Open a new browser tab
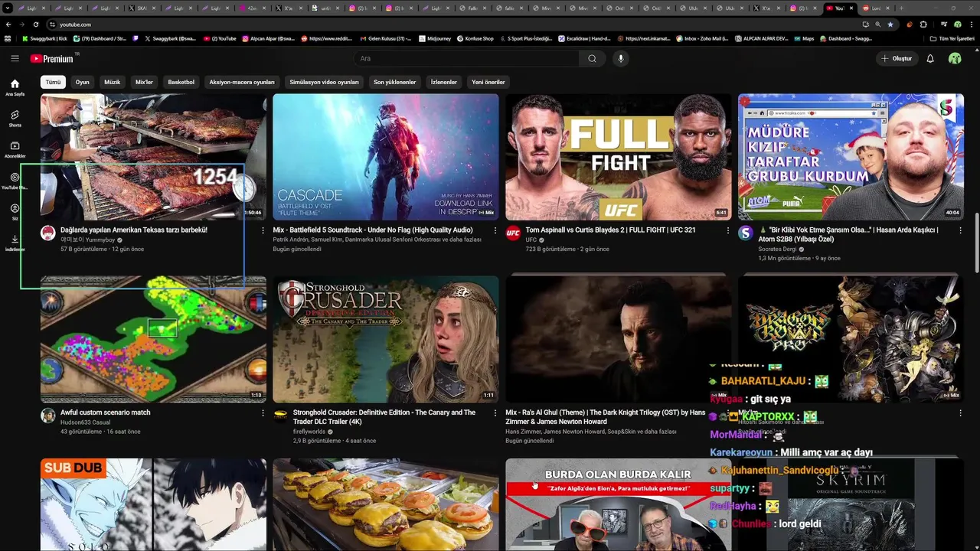 [901, 8]
